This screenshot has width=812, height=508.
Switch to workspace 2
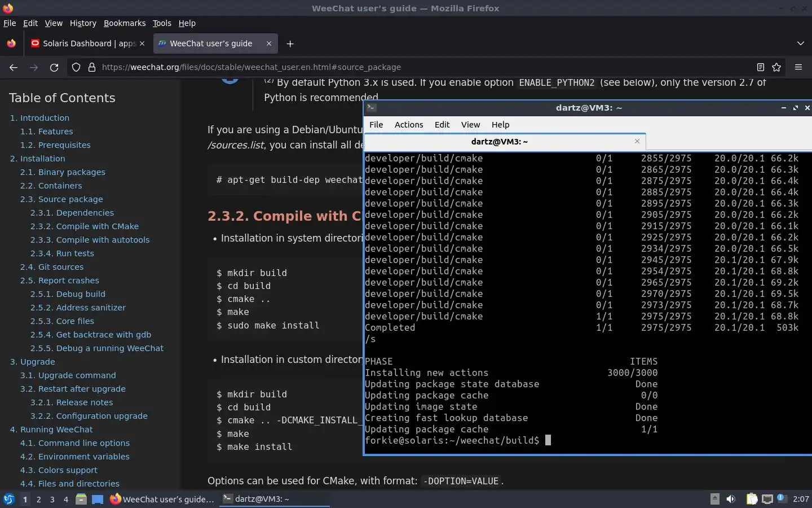pos(38,499)
